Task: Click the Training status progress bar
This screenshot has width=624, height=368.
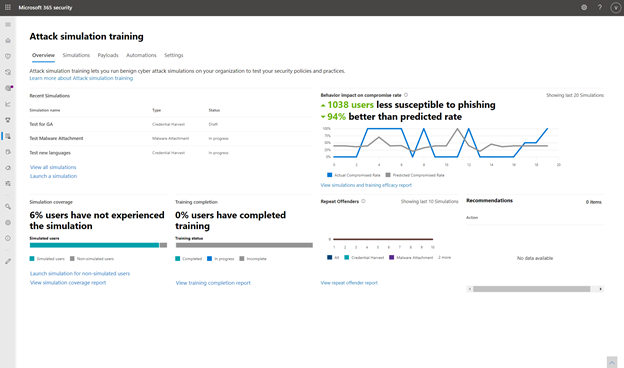Action: (244, 245)
